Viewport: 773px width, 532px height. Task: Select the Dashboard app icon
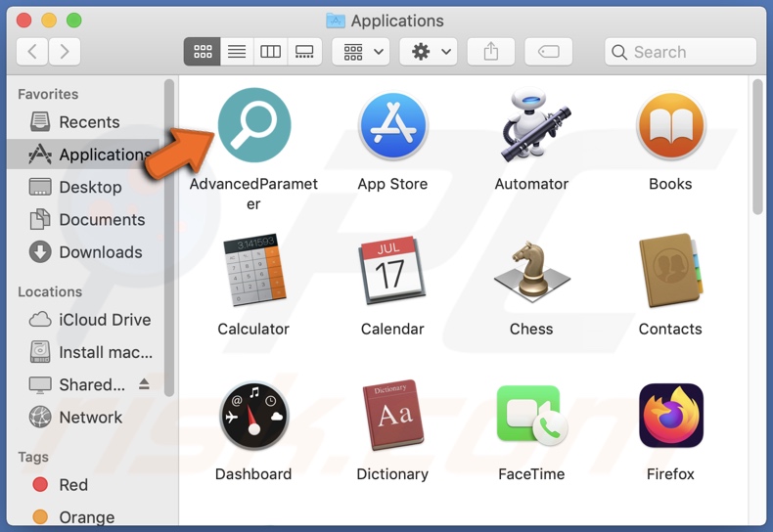[x=253, y=416]
